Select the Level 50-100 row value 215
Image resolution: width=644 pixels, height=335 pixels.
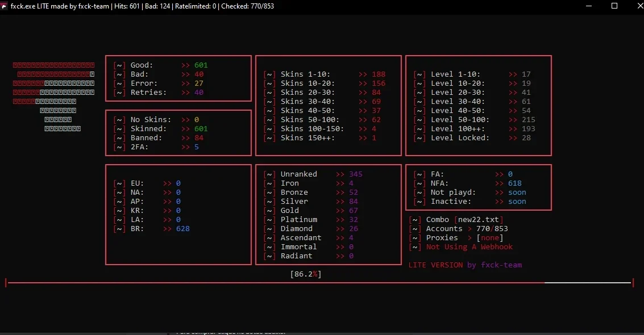point(529,120)
